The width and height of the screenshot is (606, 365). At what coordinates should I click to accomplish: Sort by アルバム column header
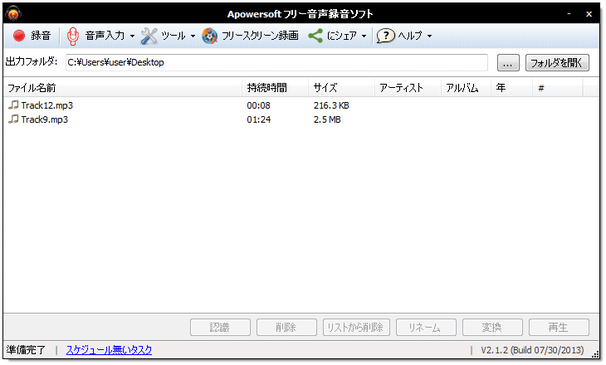[466, 88]
